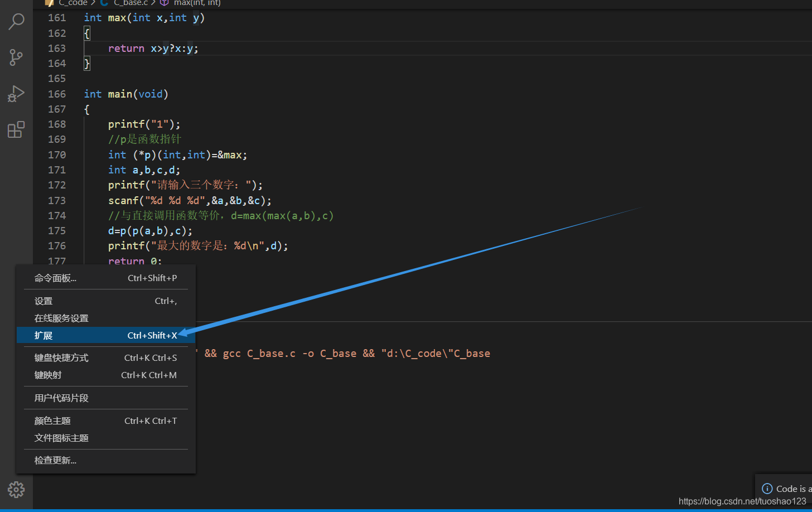Image resolution: width=812 pixels, height=512 pixels.
Task: Open the Run and Debug view
Action: tap(16, 94)
